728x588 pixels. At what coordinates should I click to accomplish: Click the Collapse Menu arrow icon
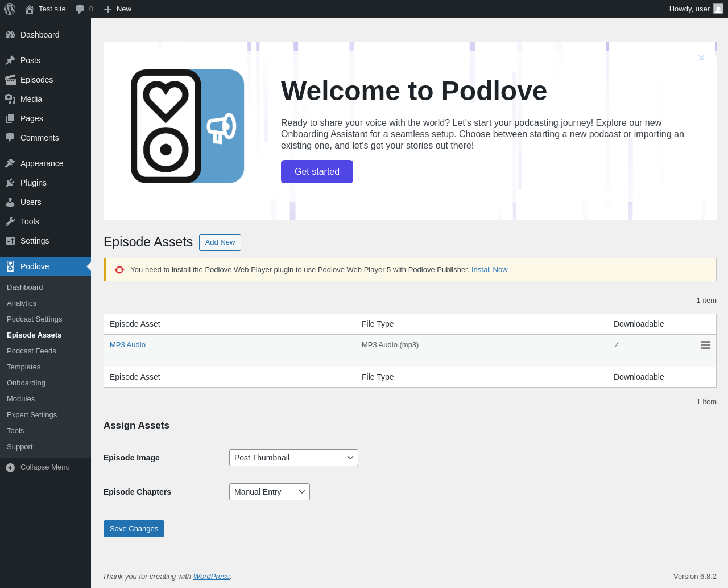coord(10,467)
